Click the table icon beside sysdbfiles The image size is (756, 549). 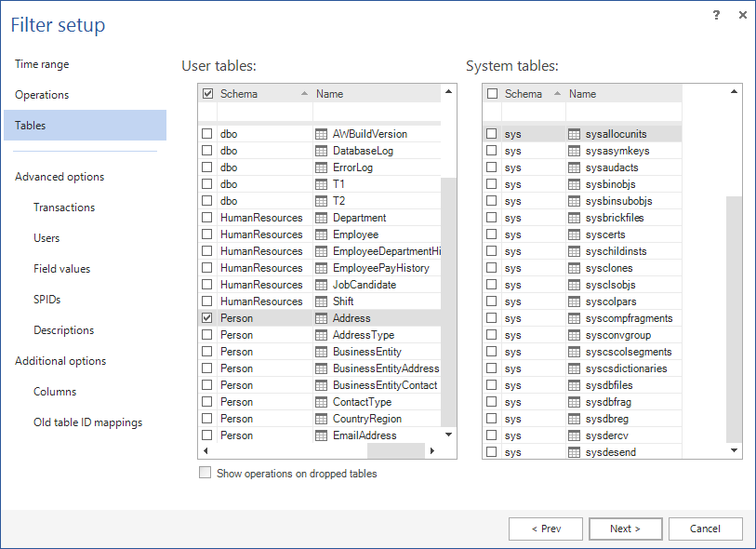tap(575, 385)
